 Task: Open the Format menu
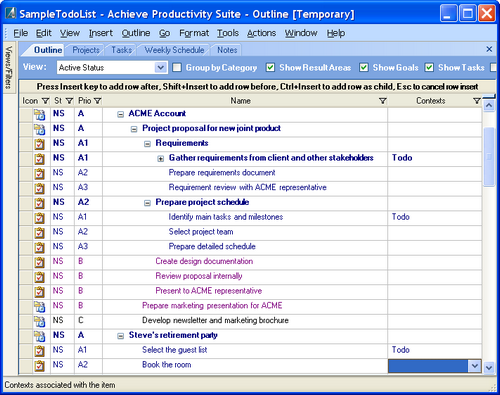click(194, 33)
